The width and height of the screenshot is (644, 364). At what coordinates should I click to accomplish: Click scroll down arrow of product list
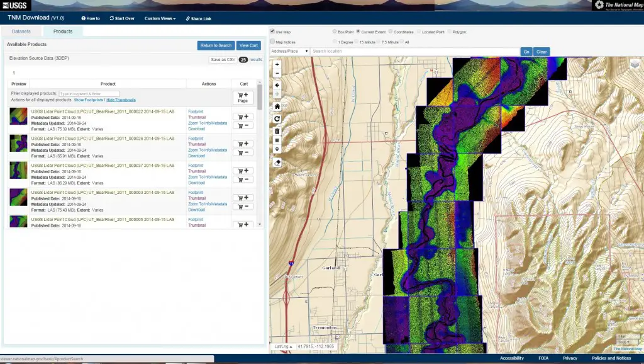(260, 225)
